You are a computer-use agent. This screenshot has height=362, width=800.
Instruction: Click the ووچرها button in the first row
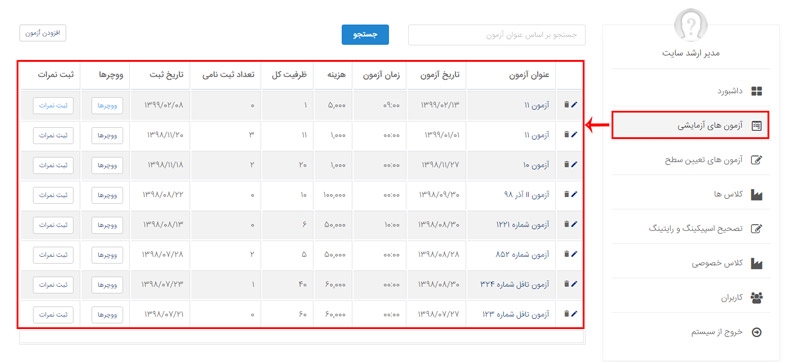[x=107, y=106]
